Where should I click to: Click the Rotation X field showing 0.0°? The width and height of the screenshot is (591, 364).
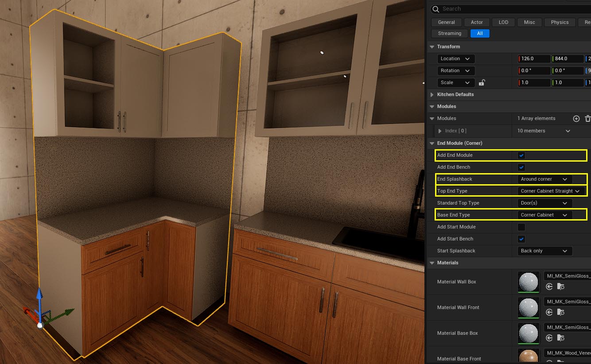coord(534,70)
